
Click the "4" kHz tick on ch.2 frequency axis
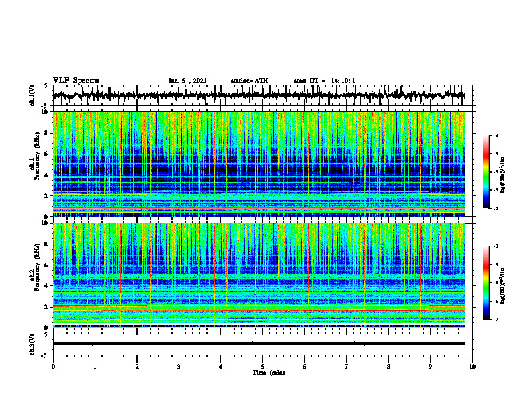click(x=46, y=286)
